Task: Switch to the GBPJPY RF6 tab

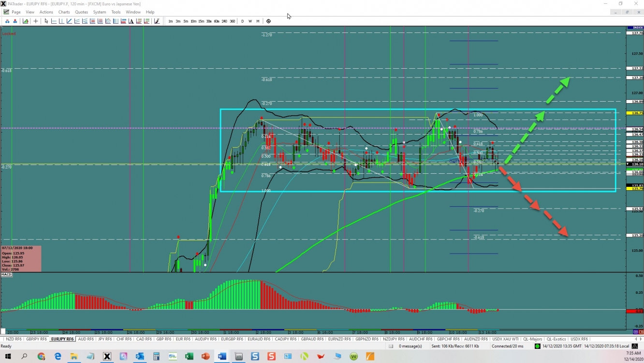Action: [x=37, y=339]
